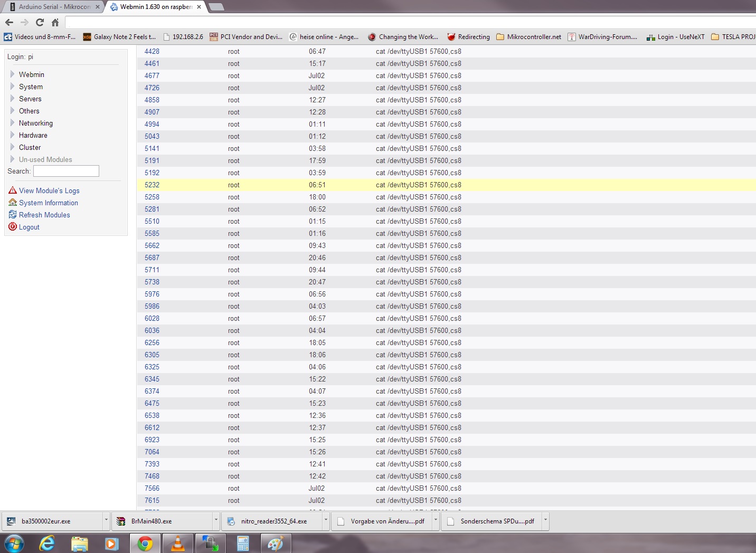Open TESLA PROJ bookmark folder
Screen dimensions: 756x553
point(733,37)
